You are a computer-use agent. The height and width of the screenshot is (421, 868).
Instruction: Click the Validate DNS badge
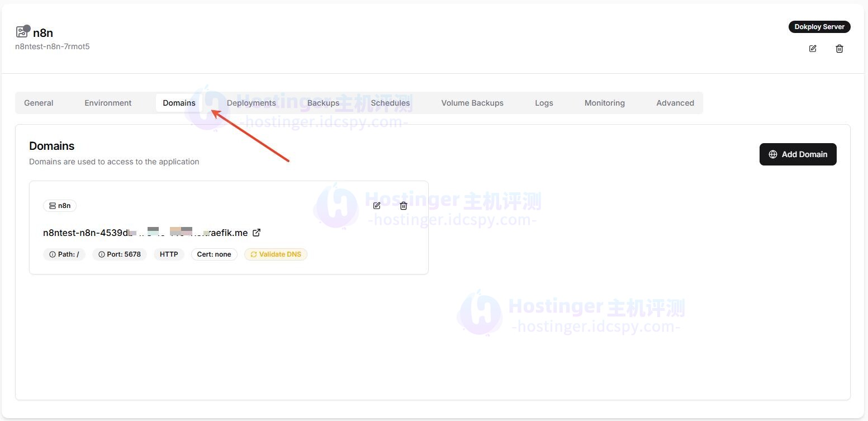pos(276,254)
